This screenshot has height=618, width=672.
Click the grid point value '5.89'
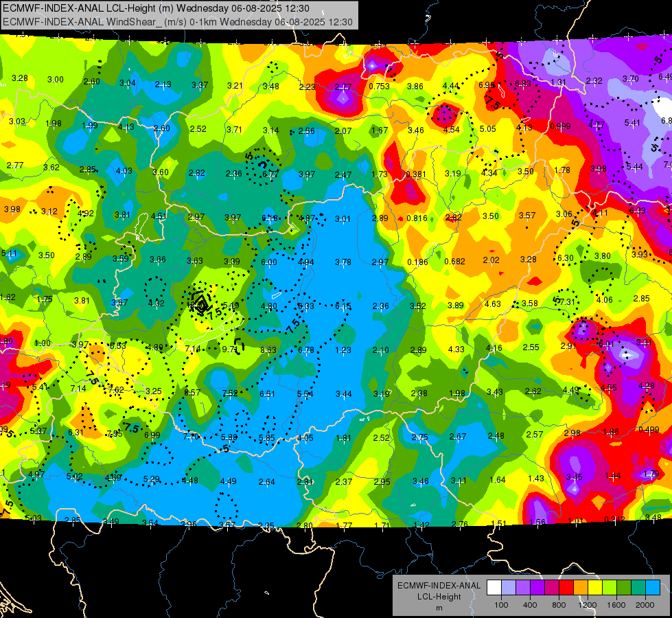(x=229, y=437)
